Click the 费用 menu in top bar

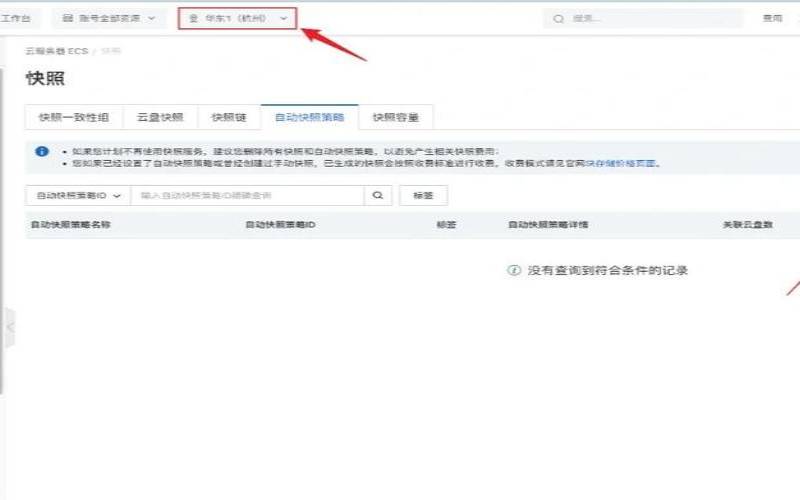click(772, 19)
